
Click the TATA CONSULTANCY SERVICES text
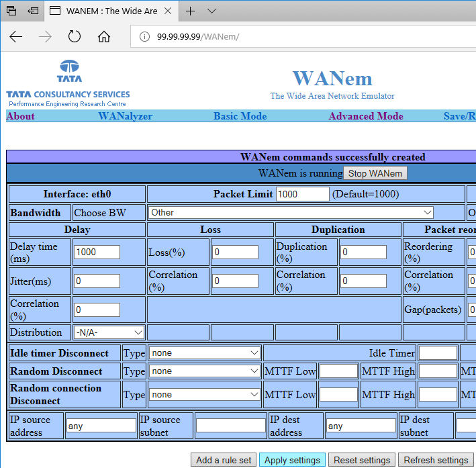click(x=68, y=95)
